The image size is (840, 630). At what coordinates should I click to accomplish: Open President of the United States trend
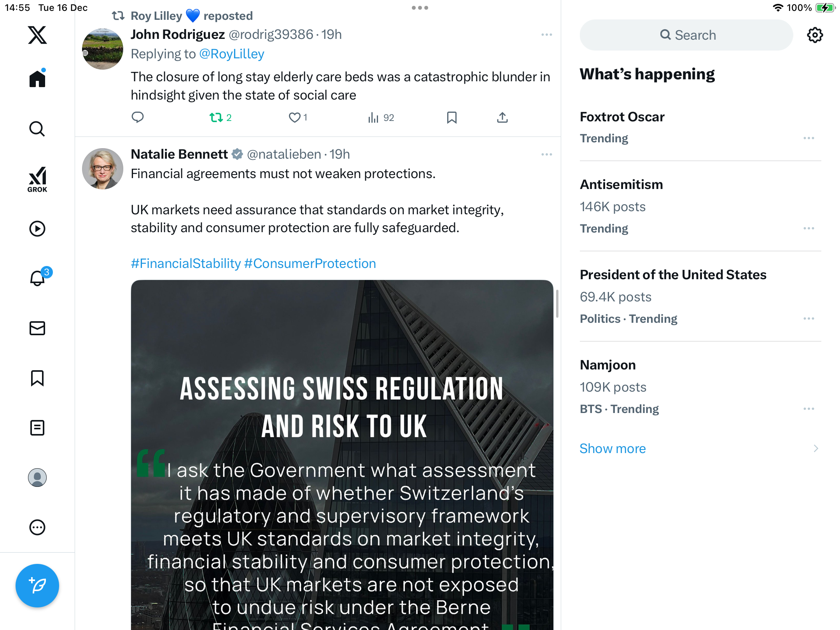click(x=673, y=275)
